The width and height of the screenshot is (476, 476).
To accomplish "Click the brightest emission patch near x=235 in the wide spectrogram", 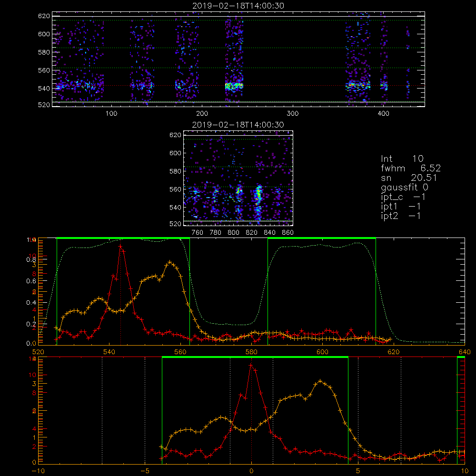I will (x=234, y=86).
